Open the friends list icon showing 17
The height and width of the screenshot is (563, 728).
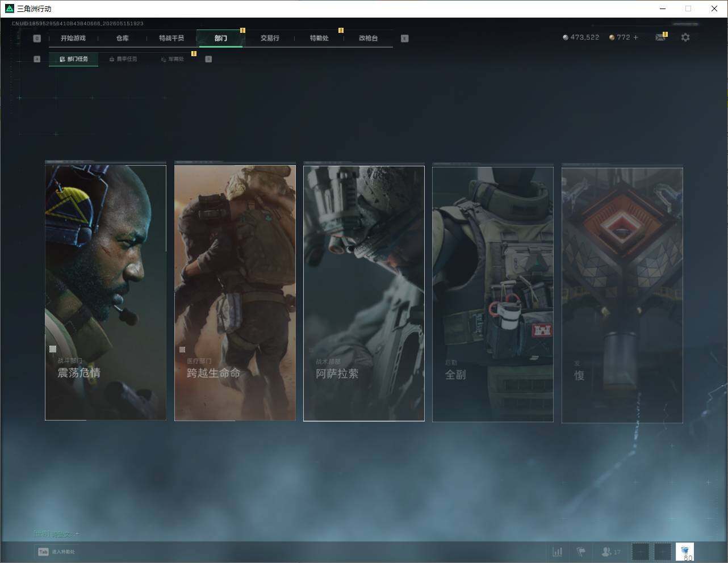[x=610, y=552]
